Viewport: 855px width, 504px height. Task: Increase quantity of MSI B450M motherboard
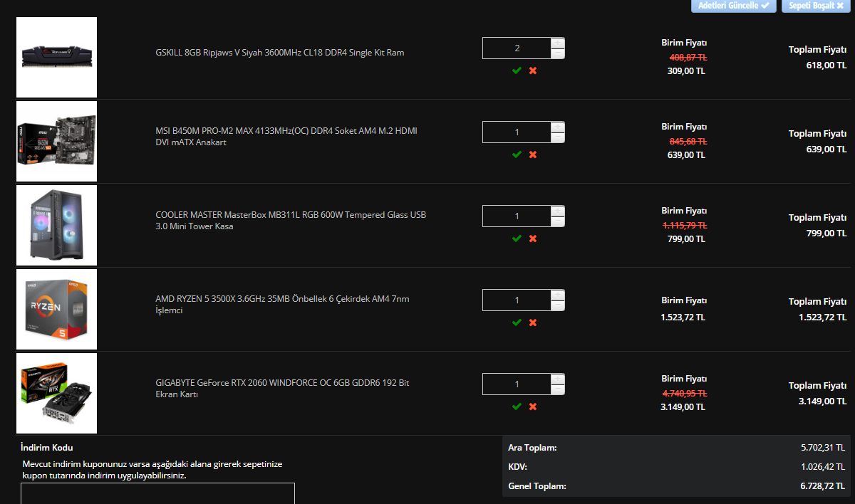(558, 127)
